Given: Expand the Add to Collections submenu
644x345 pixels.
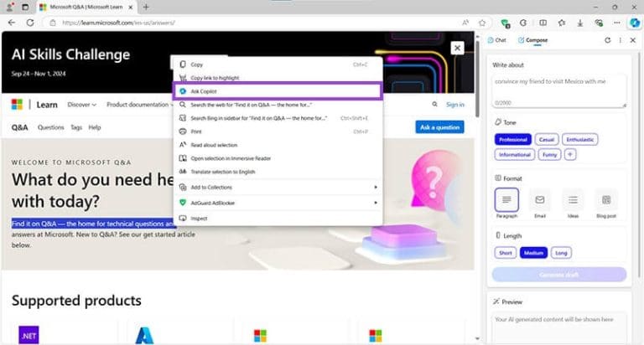Looking at the screenshot, I should tap(278, 188).
